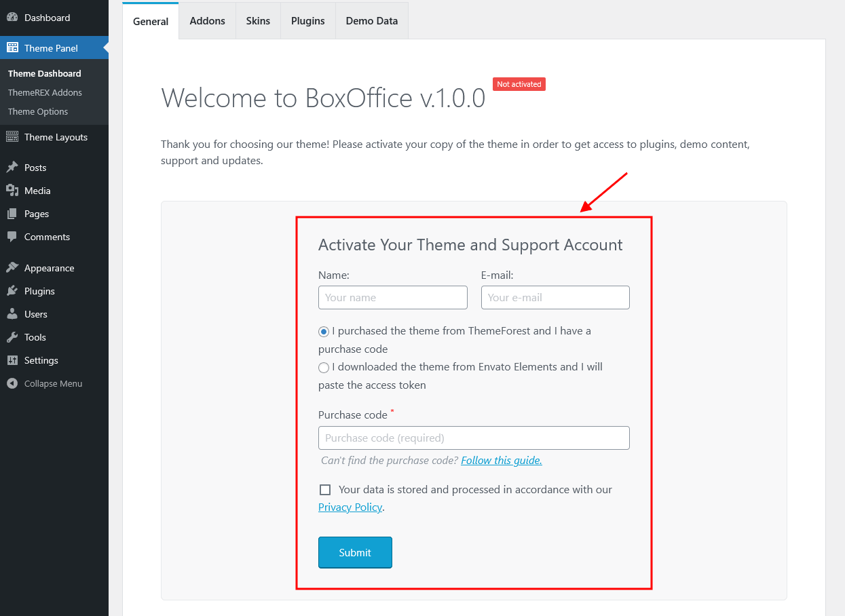Click the Comments speech bubble icon
The width and height of the screenshot is (845, 616).
tap(12, 237)
